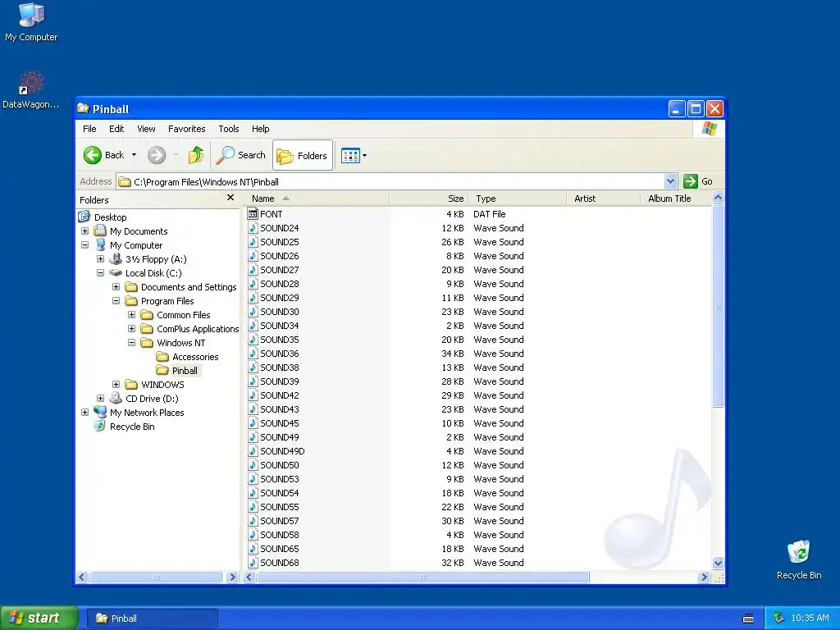Open the View menu
This screenshot has width=840, height=630.
click(146, 129)
